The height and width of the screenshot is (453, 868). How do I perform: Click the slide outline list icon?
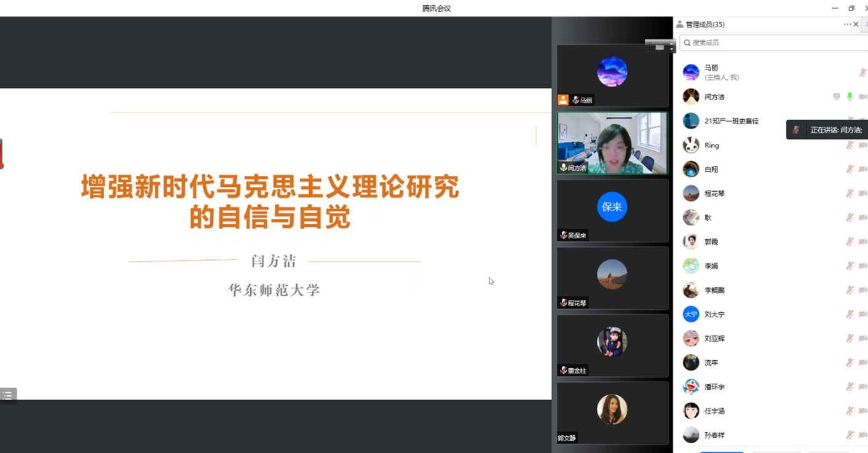7,395
